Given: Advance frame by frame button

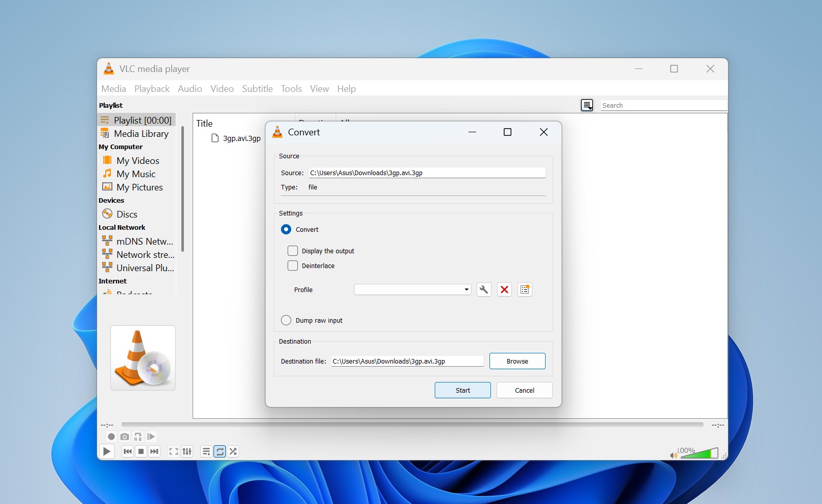Looking at the screenshot, I should pyautogui.click(x=151, y=437).
